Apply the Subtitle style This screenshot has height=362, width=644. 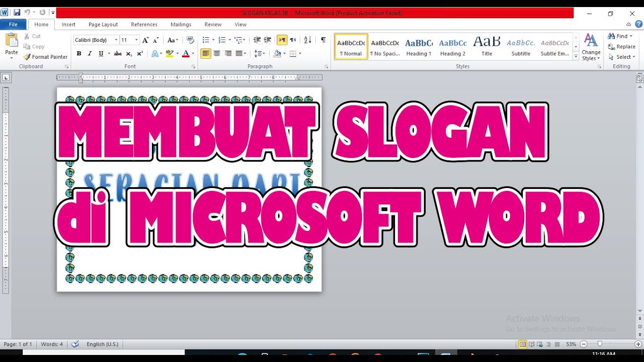point(521,47)
